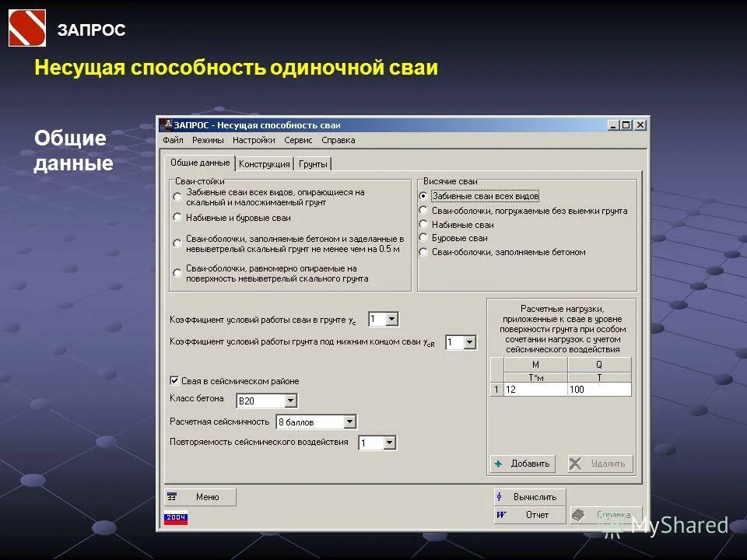The image size is (747, 560).
Task: Select Сваи-оболочки, равномерно опираемые radio
Action: [x=177, y=273]
